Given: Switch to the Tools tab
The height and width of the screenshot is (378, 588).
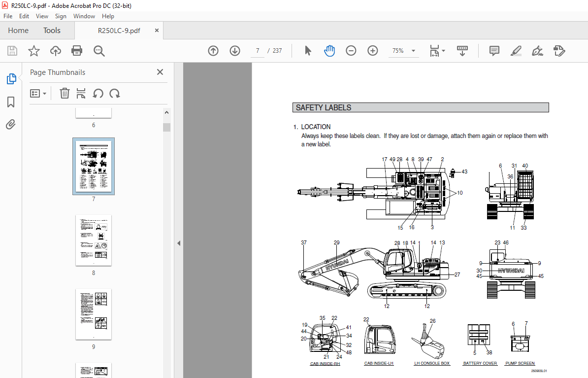Looking at the screenshot, I should tap(52, 31).
